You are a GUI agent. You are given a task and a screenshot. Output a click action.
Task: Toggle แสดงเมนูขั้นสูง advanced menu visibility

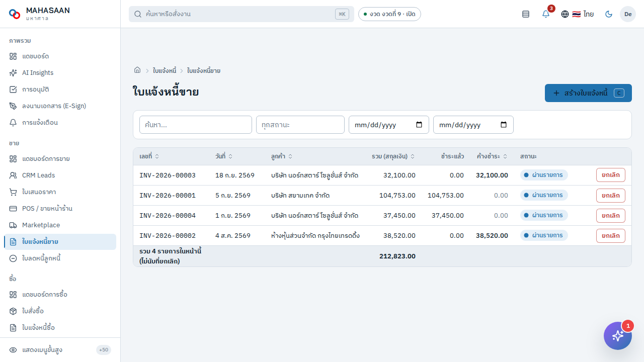click(x=60, y=350)
